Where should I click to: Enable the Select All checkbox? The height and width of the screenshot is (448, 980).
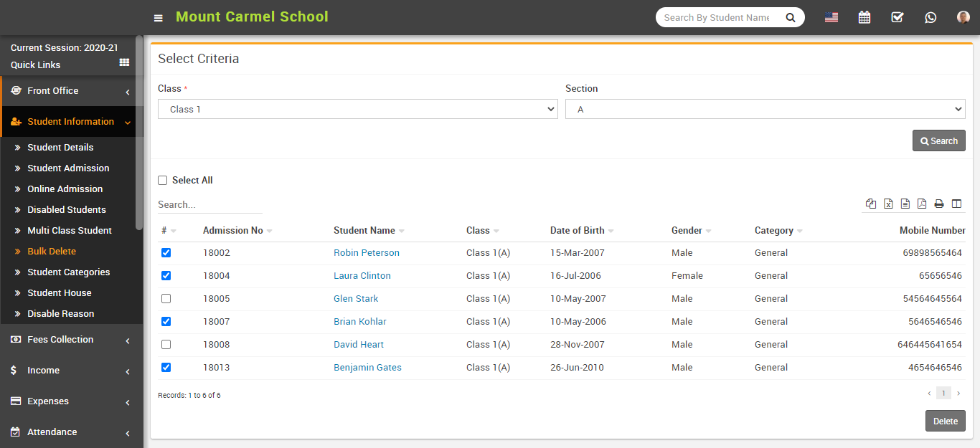tap(162, 180)
